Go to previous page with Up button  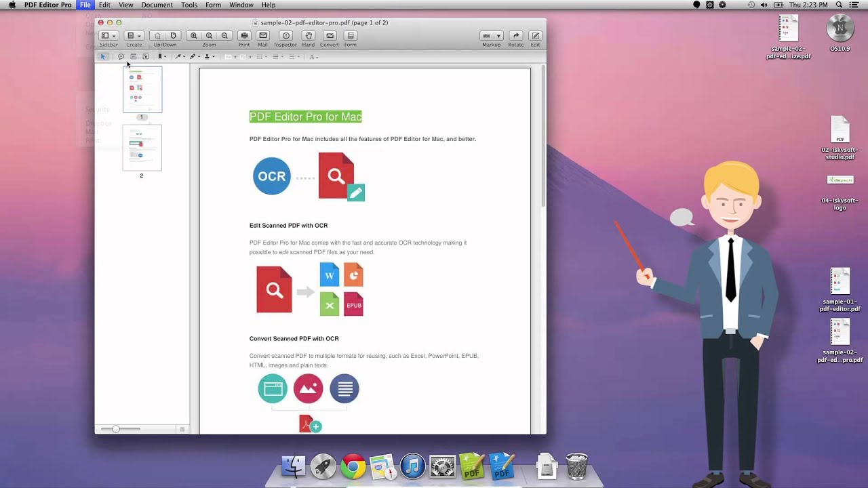pyautogui.click(x=157, y=36)
